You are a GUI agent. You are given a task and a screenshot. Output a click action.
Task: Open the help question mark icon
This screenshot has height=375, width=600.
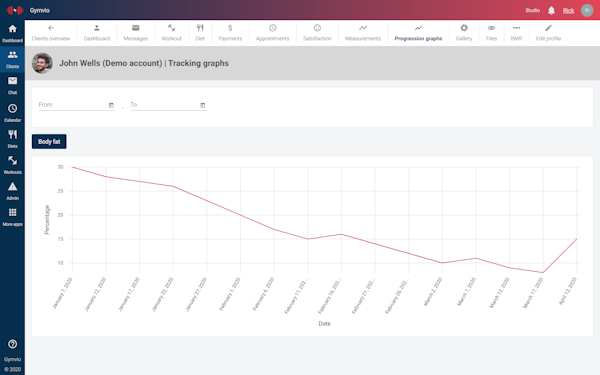click(12, 344)
